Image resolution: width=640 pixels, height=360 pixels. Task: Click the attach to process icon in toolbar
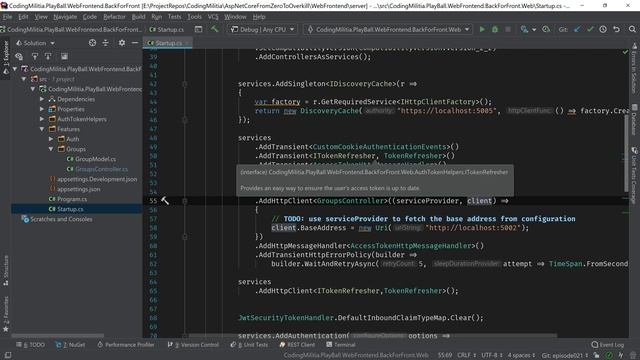point(524,29)
